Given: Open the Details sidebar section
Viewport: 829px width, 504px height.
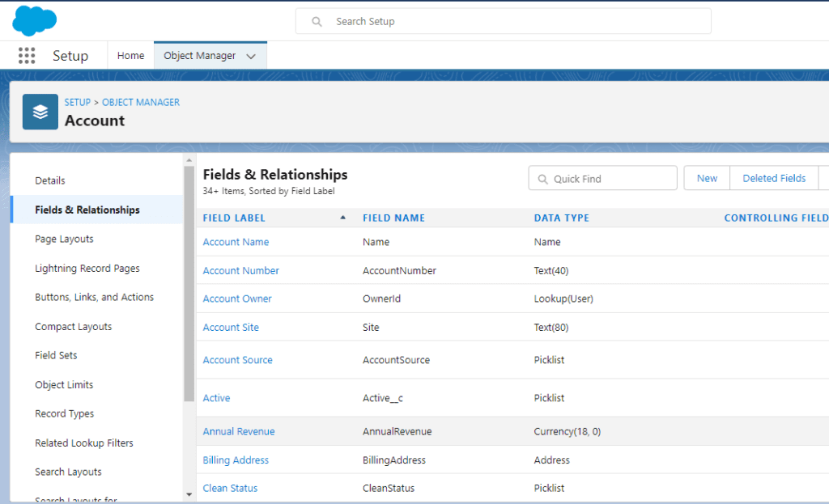Looking at the screenshot, I should point(50,180).
